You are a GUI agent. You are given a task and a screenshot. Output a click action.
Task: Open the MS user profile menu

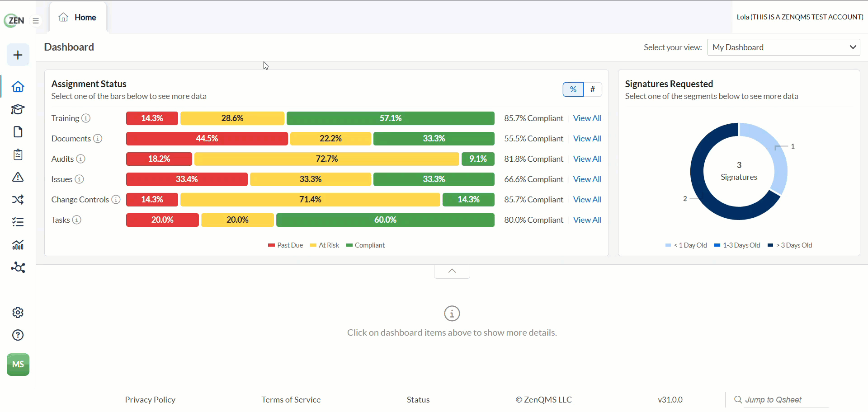(18, 365)
